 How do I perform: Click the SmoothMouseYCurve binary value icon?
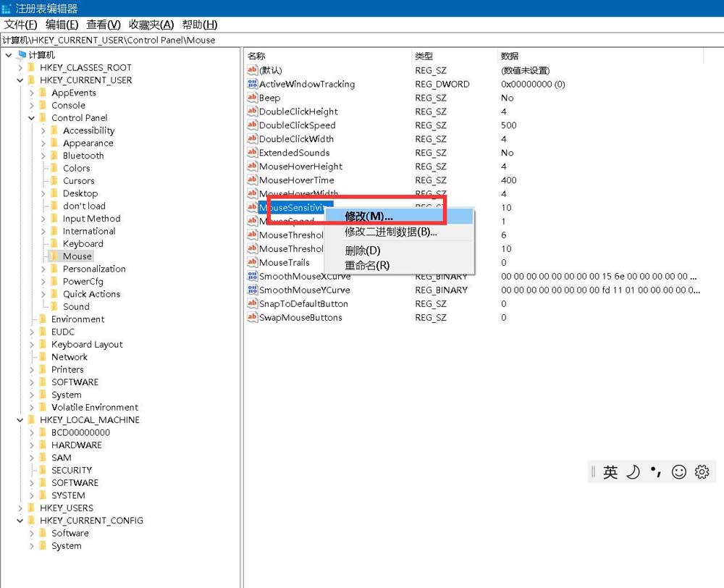253,290
